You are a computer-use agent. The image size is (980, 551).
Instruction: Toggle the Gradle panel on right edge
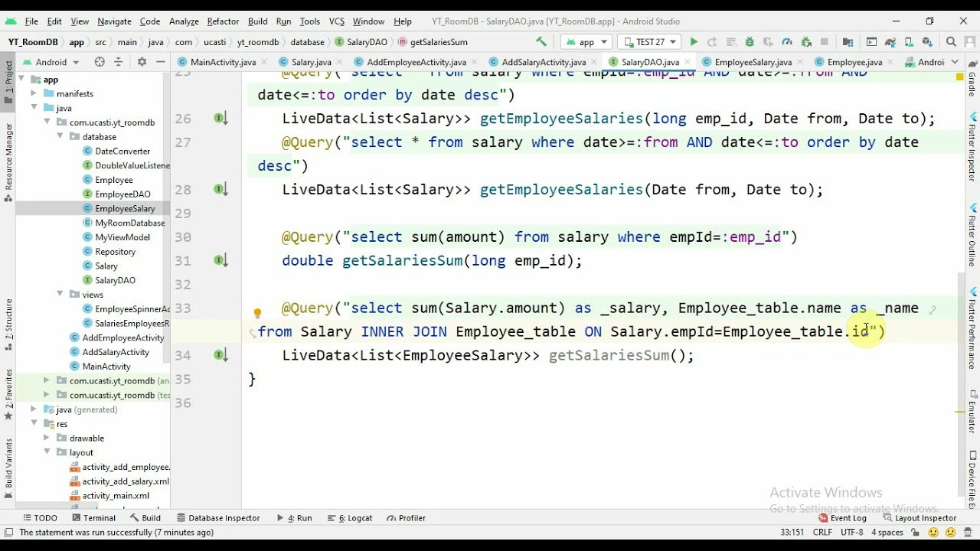pyautogui.click(x=972, y=79)
